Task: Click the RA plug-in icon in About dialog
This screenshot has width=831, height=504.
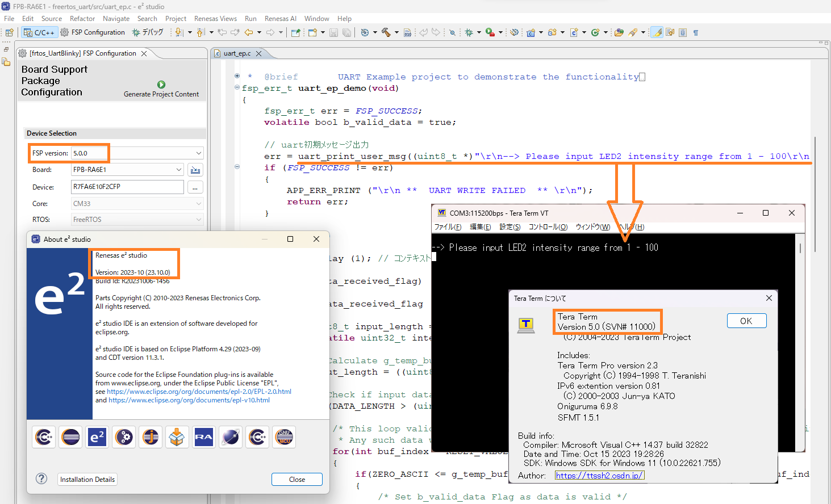Action: click(x=203, y=437)
